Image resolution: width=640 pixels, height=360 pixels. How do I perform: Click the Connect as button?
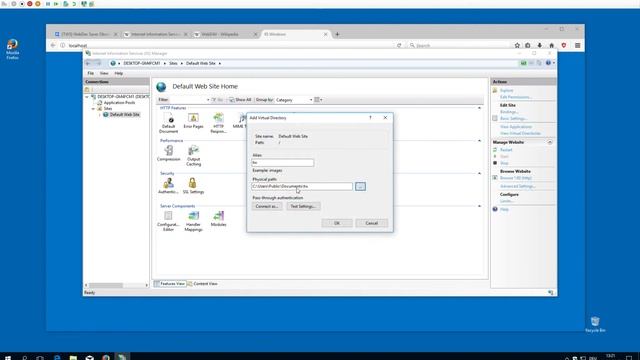click(x=267, y=206)
